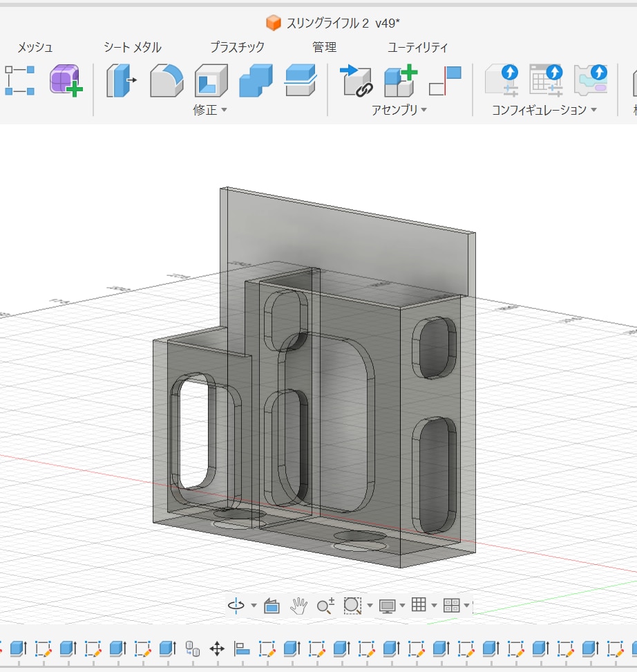Image resolution: width=637 pixels, height=672 pixels.
Task: Expand the Zoom Window dropdown arrow
Action: pos(370,606)
